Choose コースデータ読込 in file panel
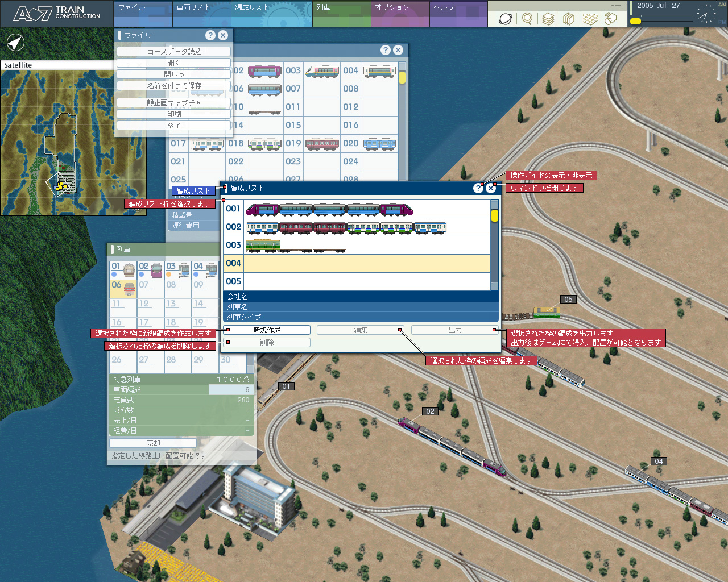The image size is (728, 582). tap(174, 52)
